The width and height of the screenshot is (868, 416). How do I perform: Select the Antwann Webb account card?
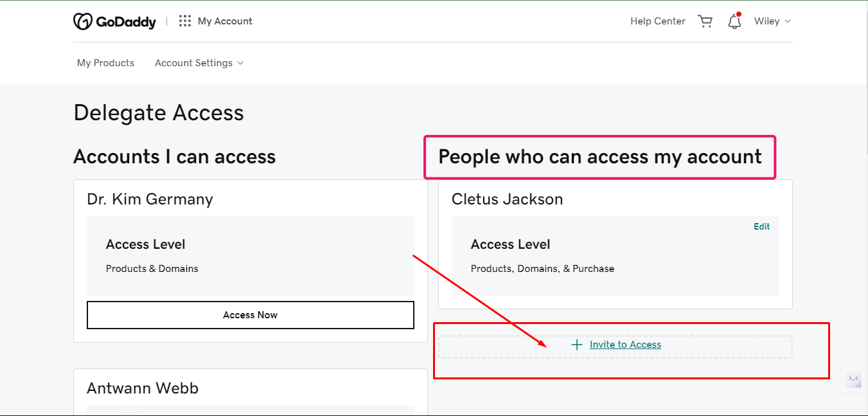coord(143,388)
